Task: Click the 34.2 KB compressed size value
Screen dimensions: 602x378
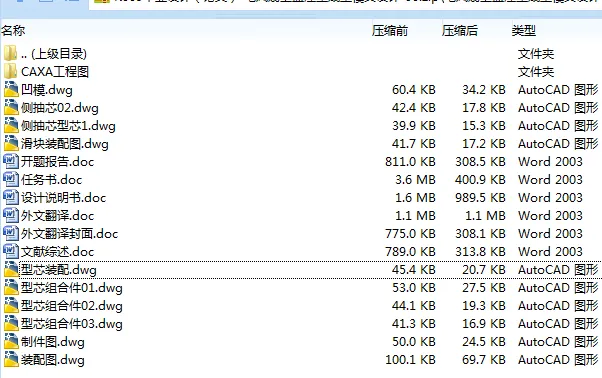Action: (x=484, y=90)
